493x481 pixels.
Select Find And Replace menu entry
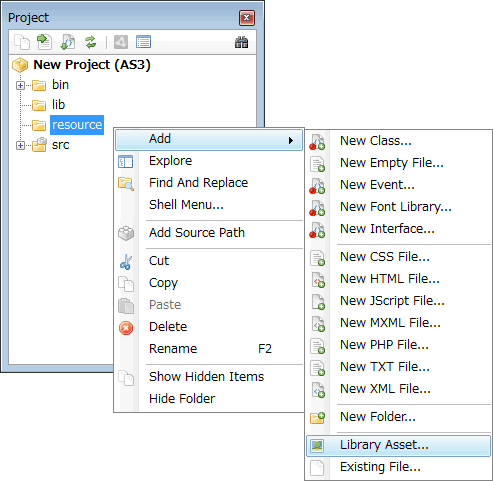pos(198,183)
